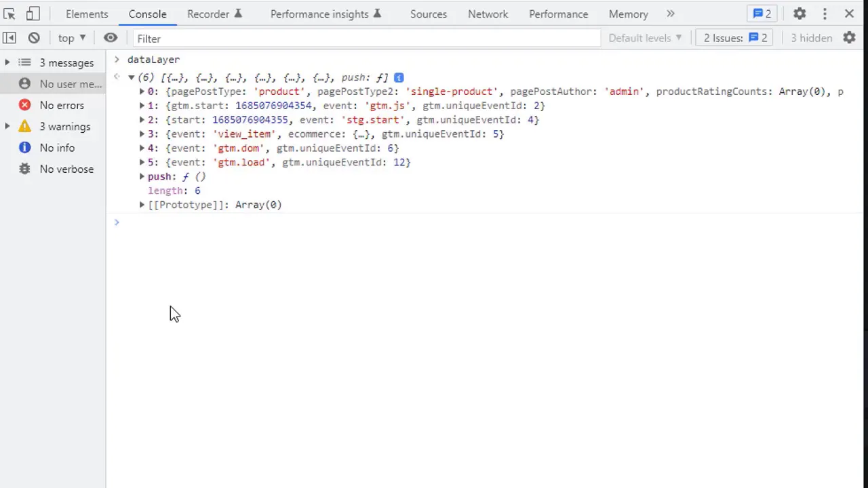The image size is (868, 488).
Task: Expand the view_item event object
Action: (x=142, y=134)
